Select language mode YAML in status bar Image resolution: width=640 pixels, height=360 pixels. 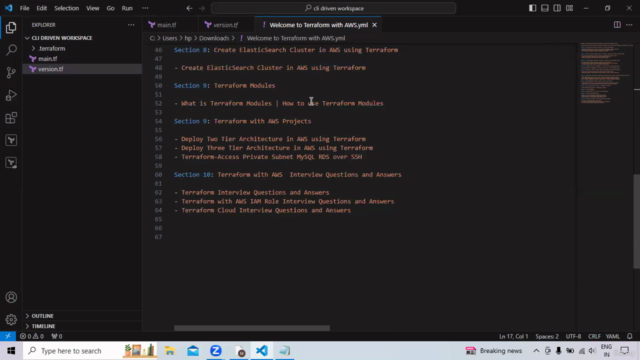point(613,336)
